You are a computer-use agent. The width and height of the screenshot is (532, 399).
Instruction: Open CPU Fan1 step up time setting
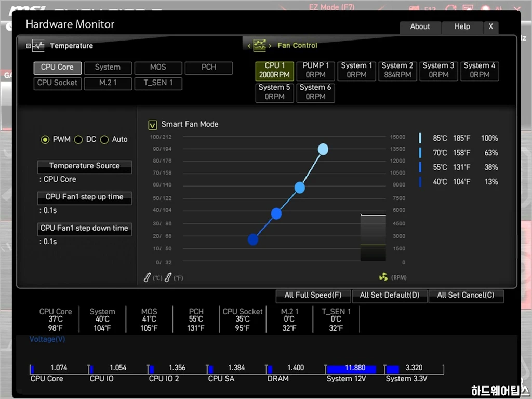pyautogui.click(x=85, y=198)
